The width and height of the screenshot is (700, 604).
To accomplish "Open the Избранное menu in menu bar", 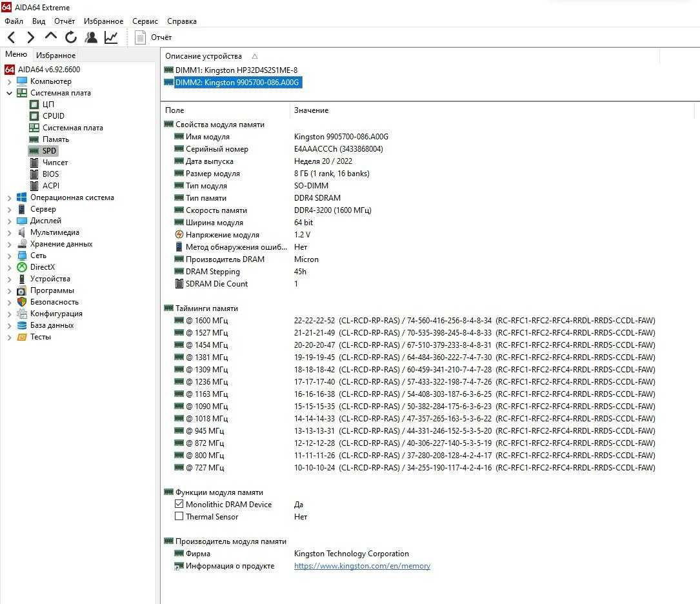I will click(x=104, y=21).
